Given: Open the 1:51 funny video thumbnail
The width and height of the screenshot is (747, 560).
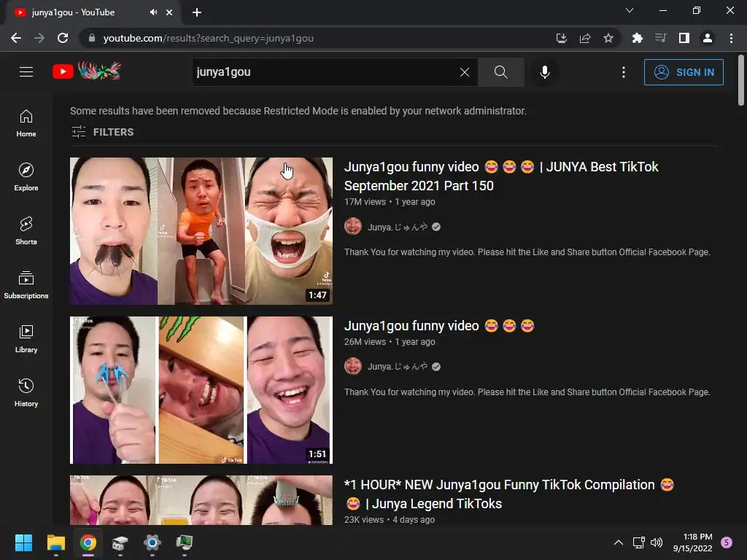Looking at the screenshot, I should pos(201,390).
